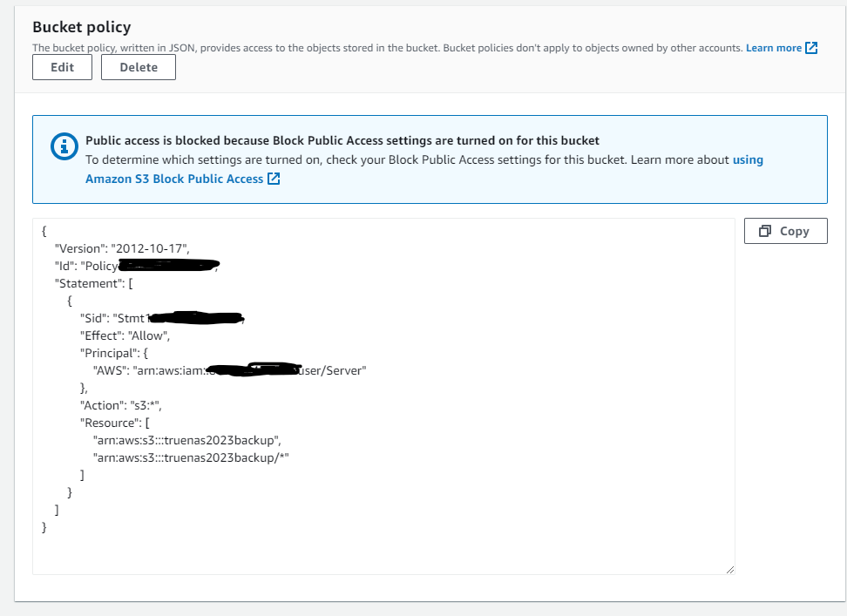
Task: Open the Amazon S3 Block Public Access link
Action: [174, 179]
